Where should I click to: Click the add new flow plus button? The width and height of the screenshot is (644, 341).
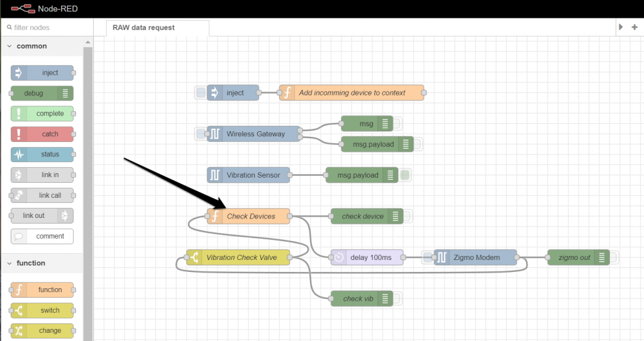[x=635, y=27]
